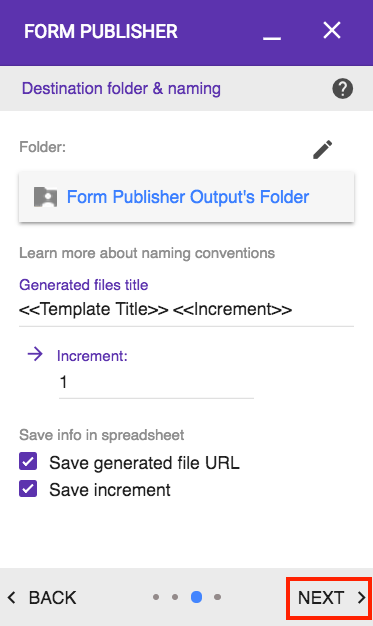Click the BACK button

[x=42, y=598]
